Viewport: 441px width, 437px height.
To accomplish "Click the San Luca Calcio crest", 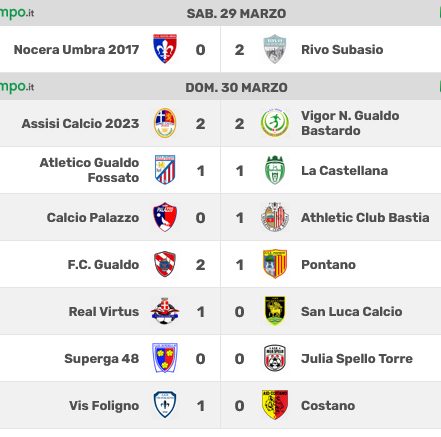I will tap(275, 311).
